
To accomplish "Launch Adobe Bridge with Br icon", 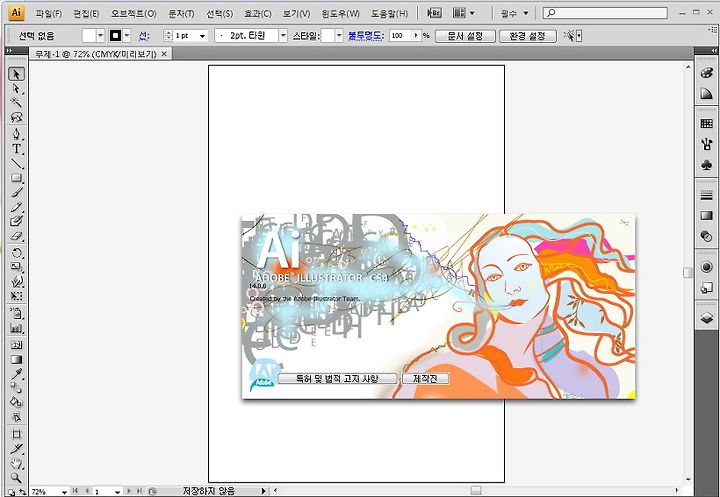I will point(434,13).
